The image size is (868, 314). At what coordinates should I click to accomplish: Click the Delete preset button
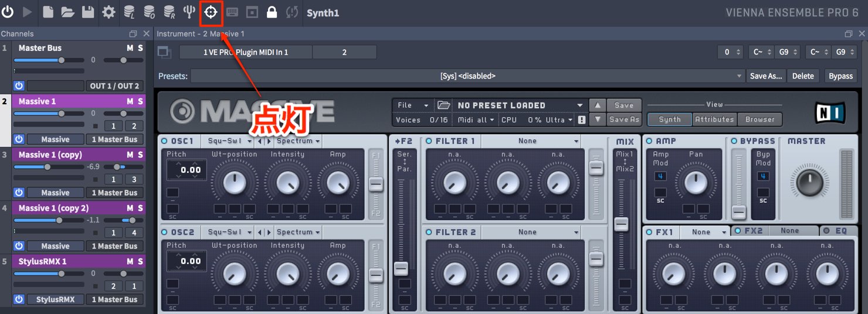(803, 76)
